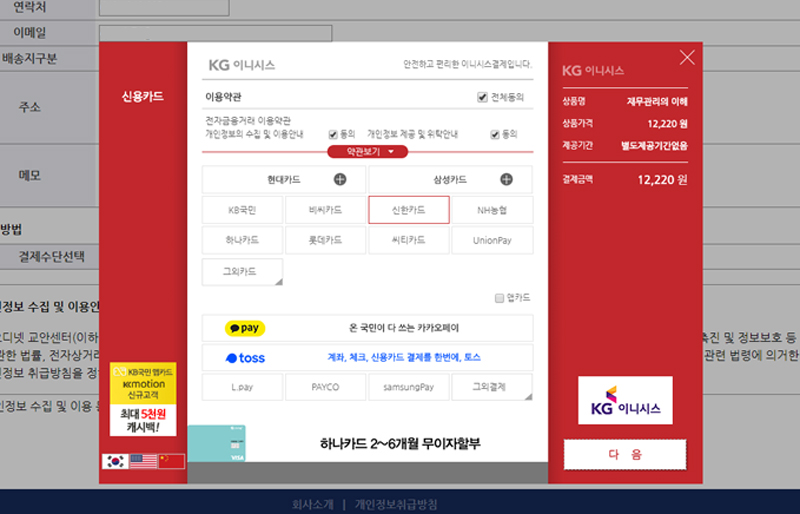Click 결제수단선택 label in background page
The height and width of the screenshot is (514, 800).
(x=52, y=256)
